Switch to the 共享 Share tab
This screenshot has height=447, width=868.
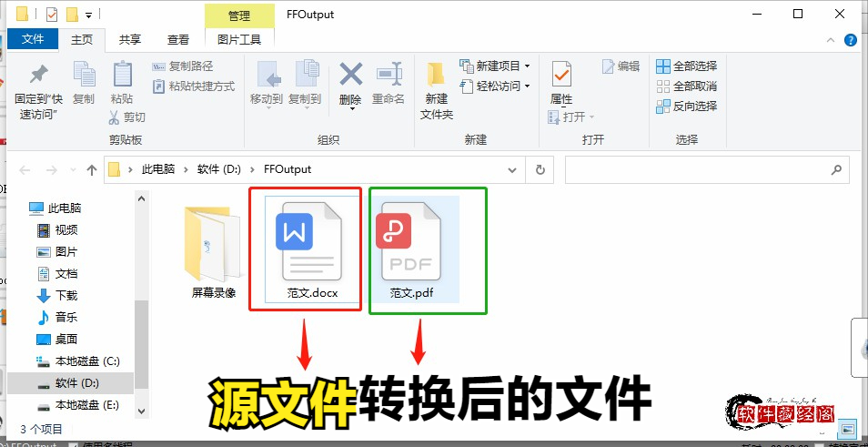(130, 39)
